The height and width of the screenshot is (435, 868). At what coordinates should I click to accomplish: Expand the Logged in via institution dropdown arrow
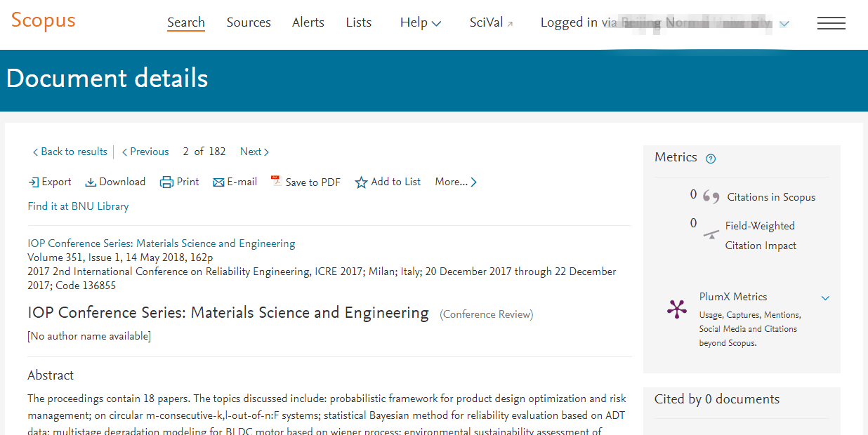point(784,24)
